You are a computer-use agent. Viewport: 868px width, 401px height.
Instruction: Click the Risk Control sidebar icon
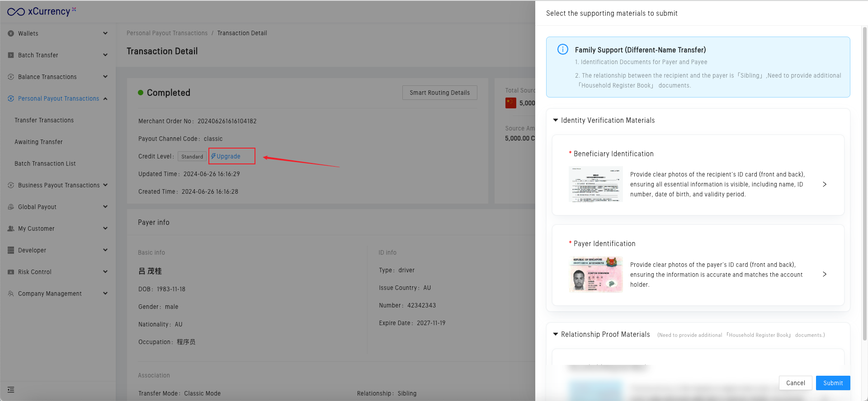click(x=11, y=272)
